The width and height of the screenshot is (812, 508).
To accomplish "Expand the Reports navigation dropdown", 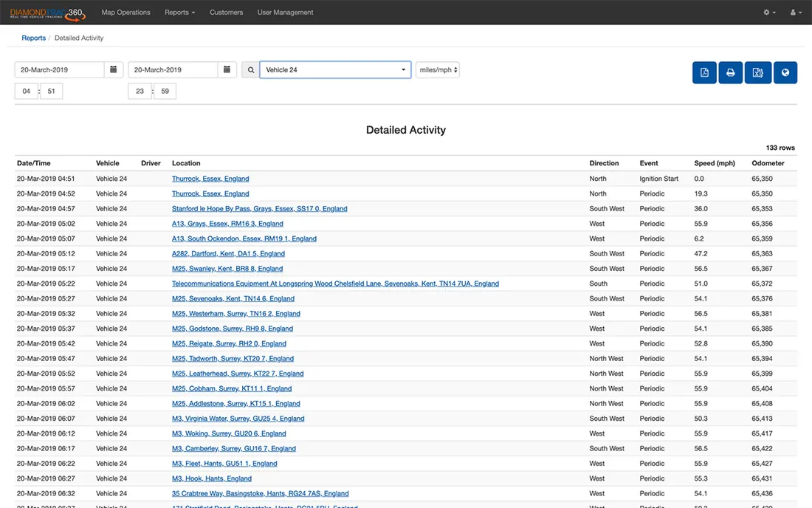I will pos(179,13).
